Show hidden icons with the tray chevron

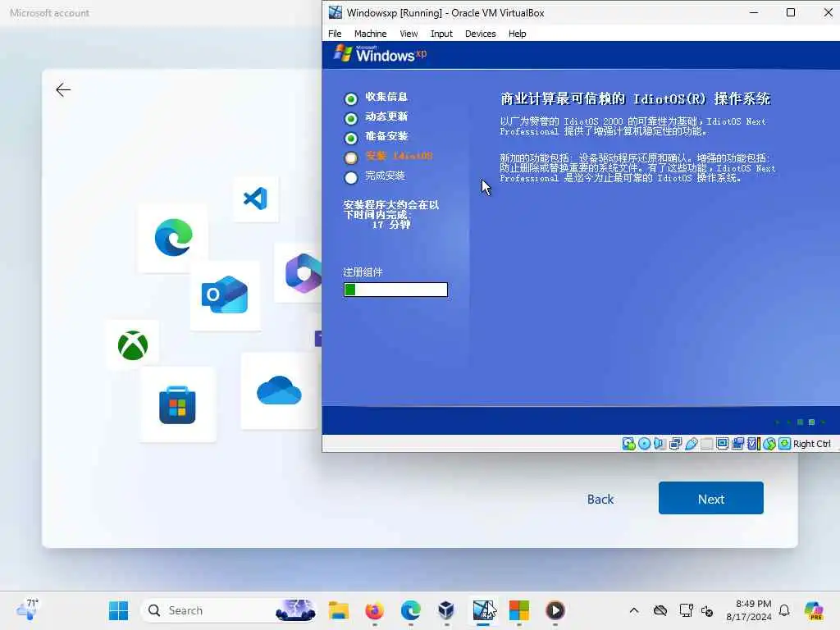(634, 610)
